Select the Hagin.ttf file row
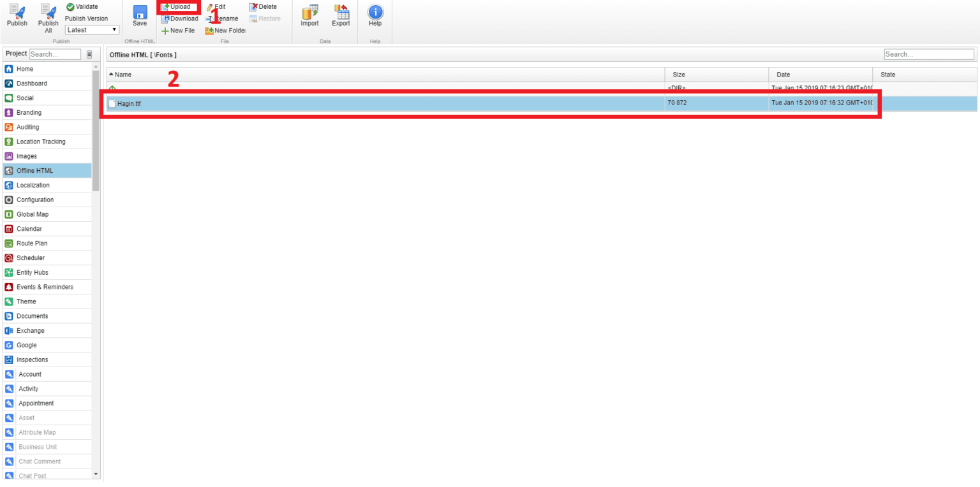Screen dimensions: 980x487 [x=383, y=103]
